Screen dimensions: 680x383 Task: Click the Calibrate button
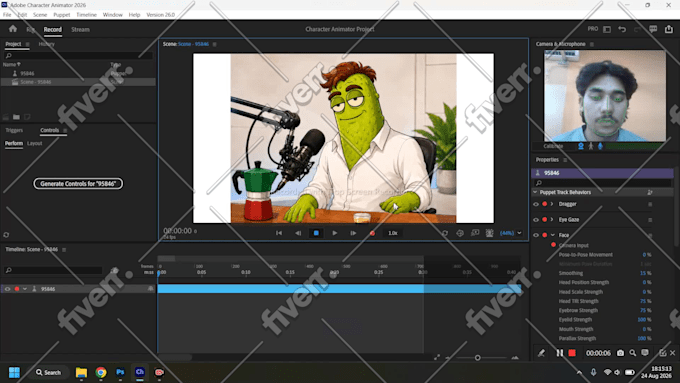(x=553, y=146)
